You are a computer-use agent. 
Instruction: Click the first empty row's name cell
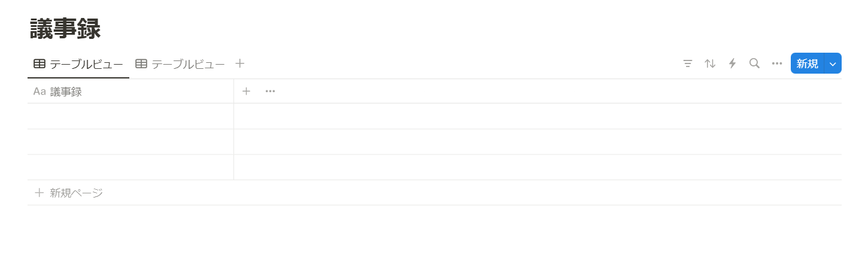pyautogui.click(x=130, y=116)
